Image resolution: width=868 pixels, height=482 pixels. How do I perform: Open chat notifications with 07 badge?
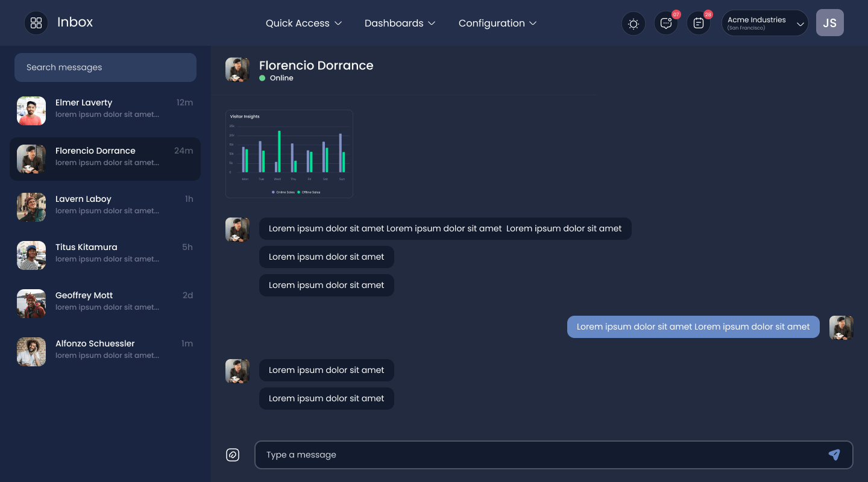pyautogui.click(x=666, y=23)
